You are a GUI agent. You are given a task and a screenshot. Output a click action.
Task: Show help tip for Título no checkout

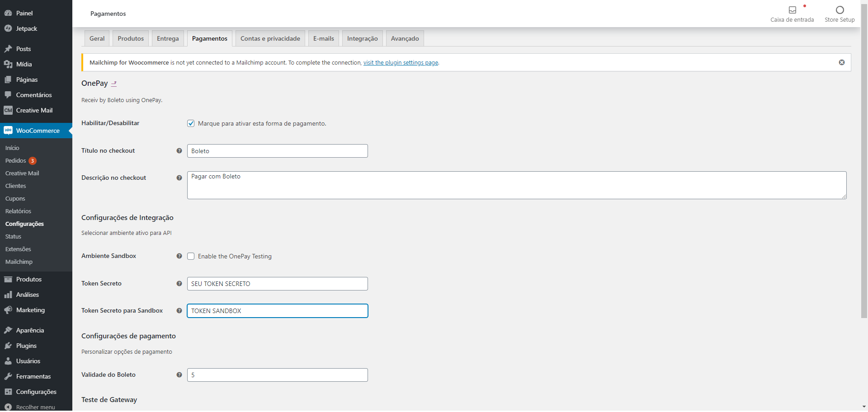click(x=179, y=151)
